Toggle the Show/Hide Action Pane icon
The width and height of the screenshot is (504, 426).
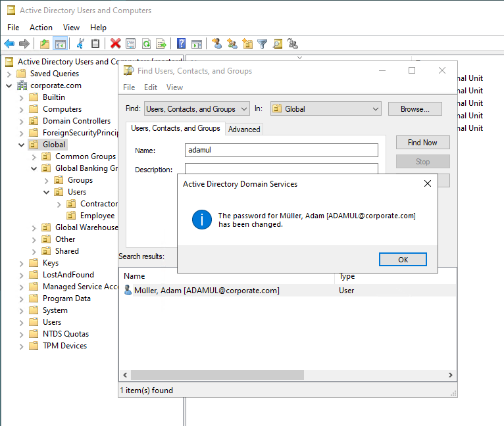196,43
